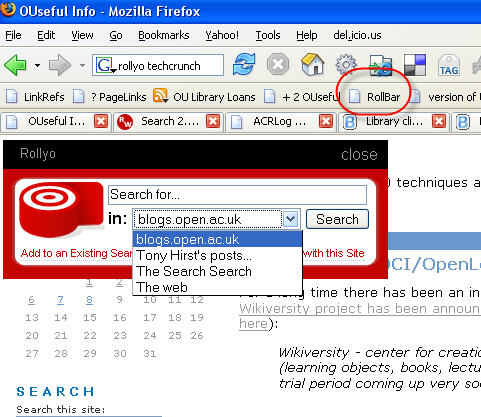Click the gear settings toolbar icon
This screenshot has width=481, height=417.
point(346,64)
